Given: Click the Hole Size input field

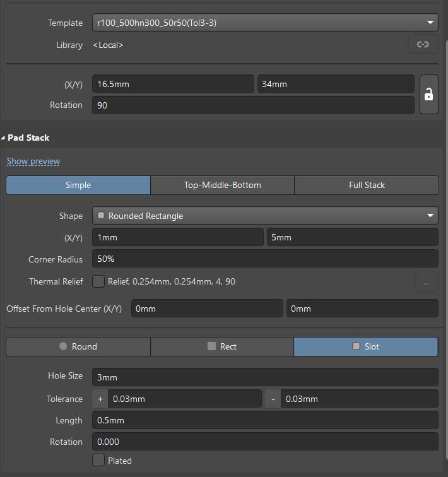Looking at the screenshot, I should 265,377.
